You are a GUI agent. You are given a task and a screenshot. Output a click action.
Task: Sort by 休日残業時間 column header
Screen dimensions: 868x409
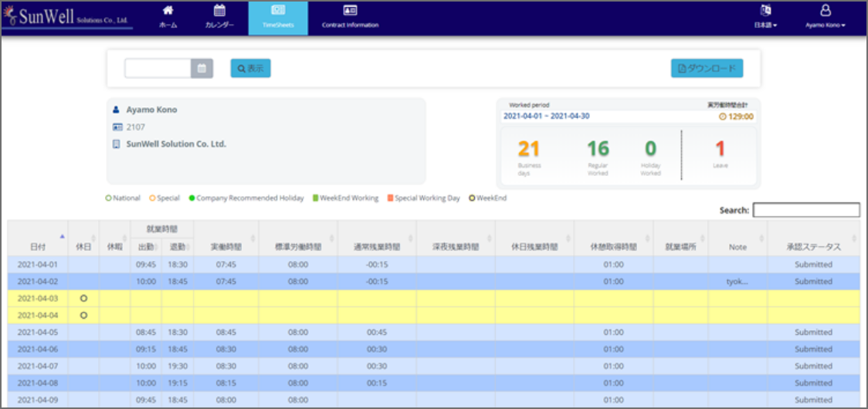point(534,238)
